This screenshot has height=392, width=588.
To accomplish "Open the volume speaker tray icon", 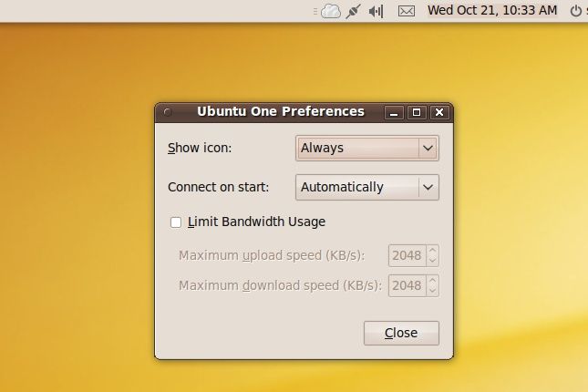I will tap(376, 11).
